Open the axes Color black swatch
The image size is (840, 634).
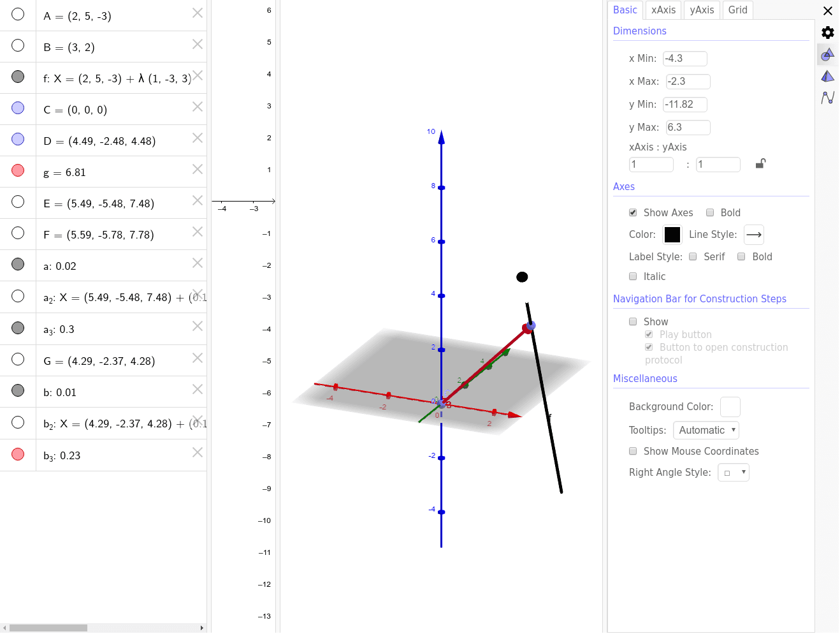click(x=672, y=235)
